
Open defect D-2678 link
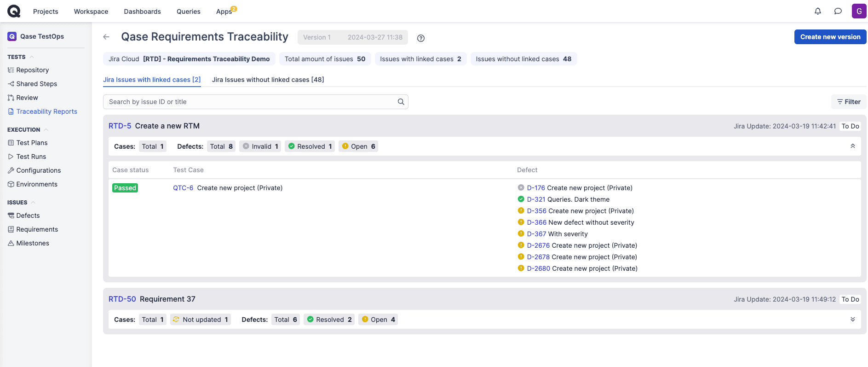[538, 257]
